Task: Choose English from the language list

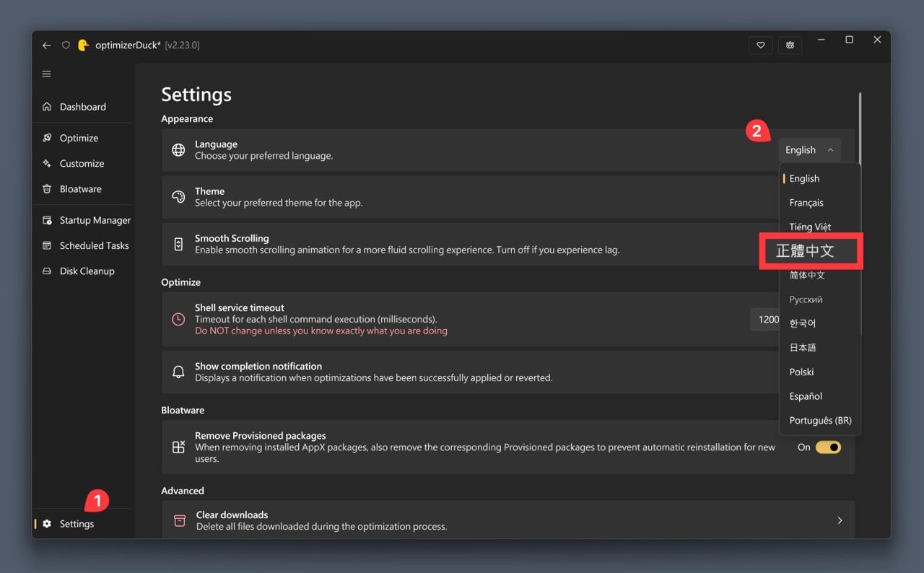Action: pos(820,178)
